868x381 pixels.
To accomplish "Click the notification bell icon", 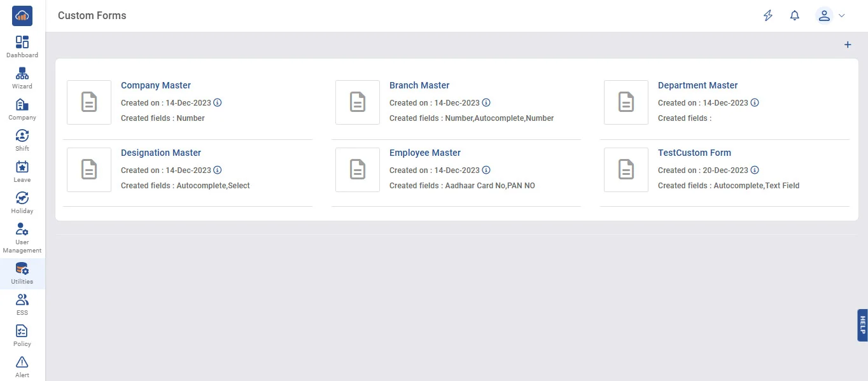I will (x=794, y=16).
